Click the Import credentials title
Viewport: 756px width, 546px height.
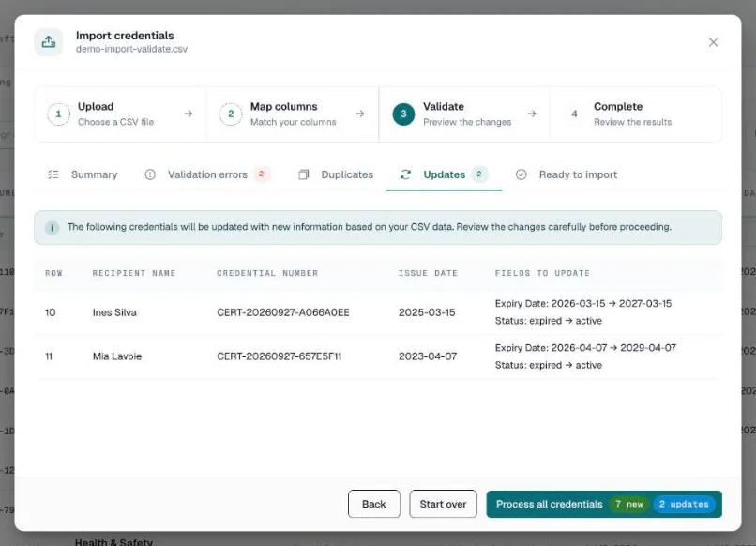(x=125, y=36)
